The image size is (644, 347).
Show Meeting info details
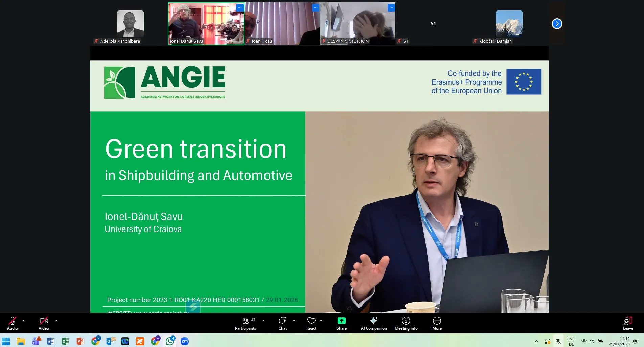406,323
